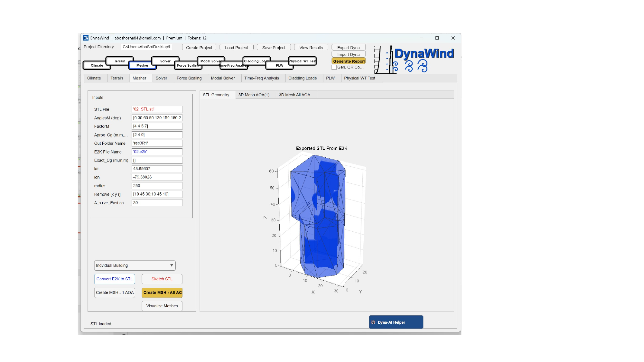Open the 3D Mesh All AOA tab
Viewport: 644px width, 362px height.
coord(294,95)
